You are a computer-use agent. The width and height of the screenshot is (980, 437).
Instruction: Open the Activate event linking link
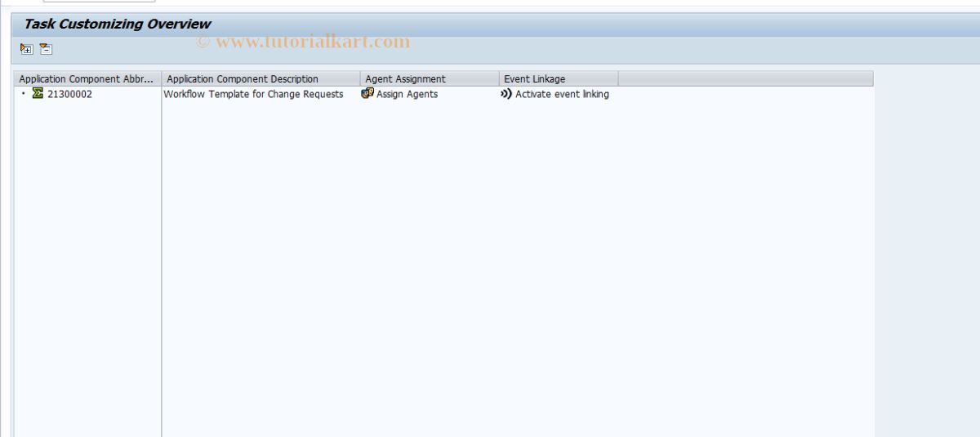coord(562,94)
